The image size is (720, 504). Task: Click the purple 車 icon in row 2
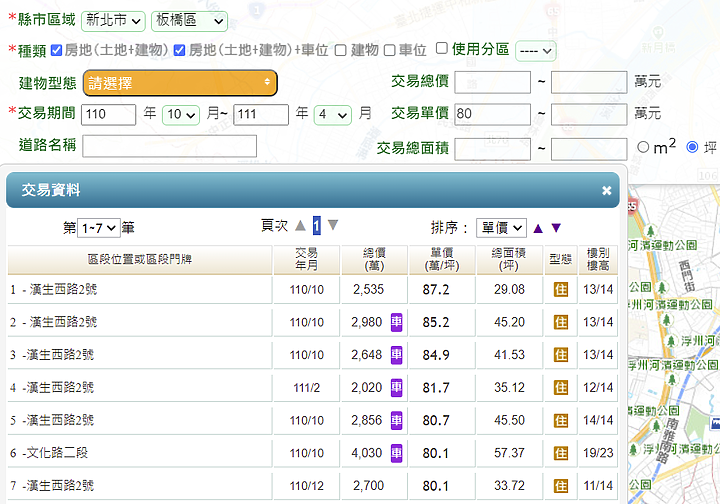tap(396, 322)
